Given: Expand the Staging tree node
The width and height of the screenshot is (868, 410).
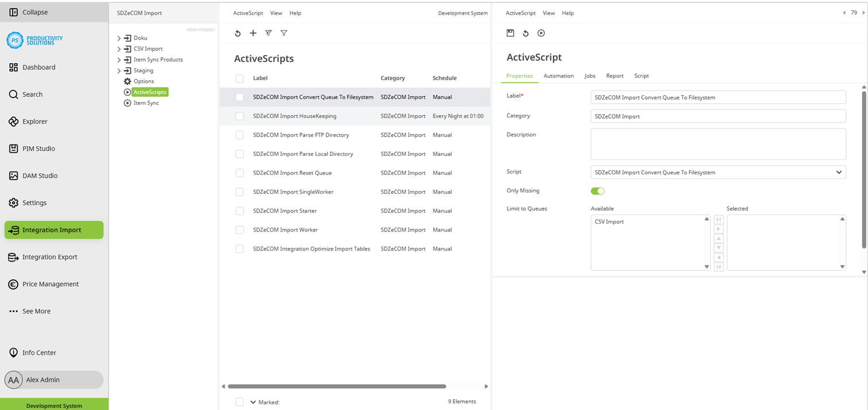Looking at the screenshot, I should tap(119, 70).
